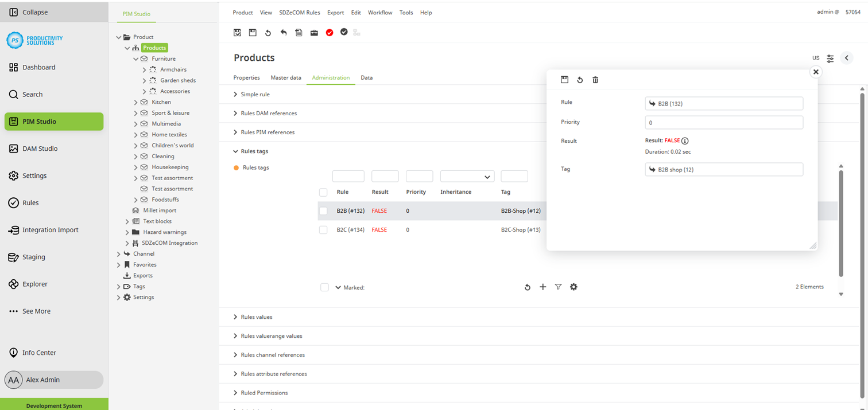868x410 pixels.
Task: Click the save icon in rule popup
Action: tap(564, 80)
